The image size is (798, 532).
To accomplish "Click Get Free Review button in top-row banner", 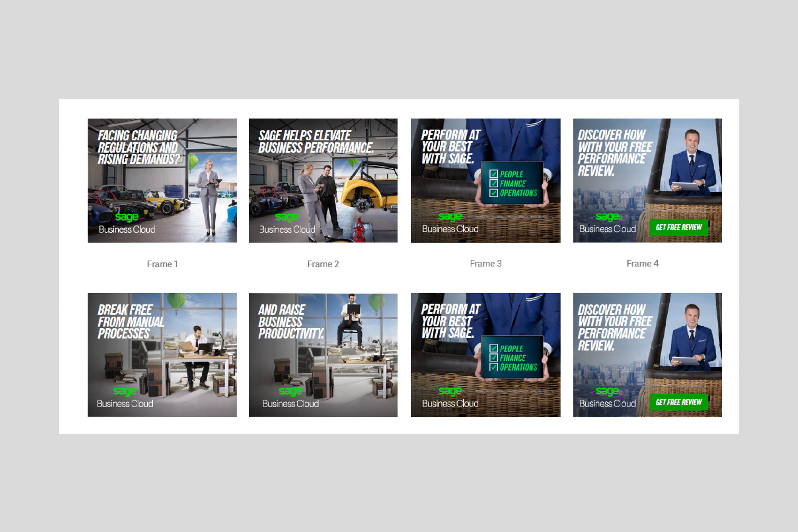I will coord(679,228).
